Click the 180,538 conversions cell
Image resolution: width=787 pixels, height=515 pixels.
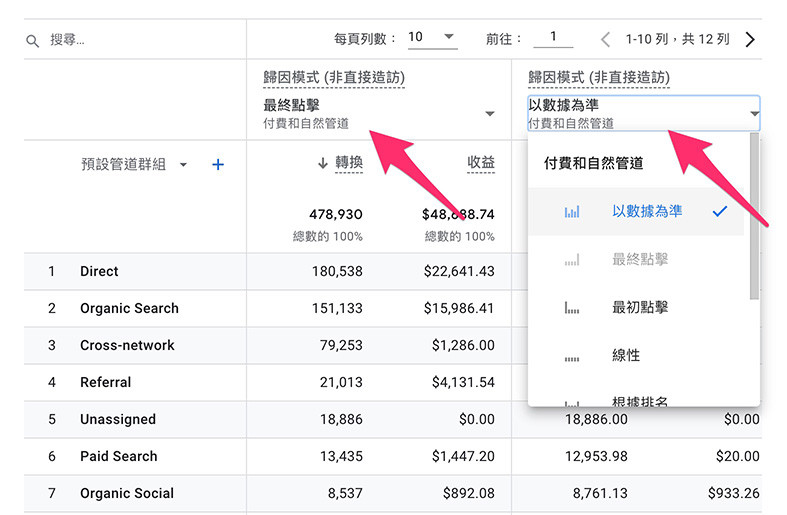point(337,272)
